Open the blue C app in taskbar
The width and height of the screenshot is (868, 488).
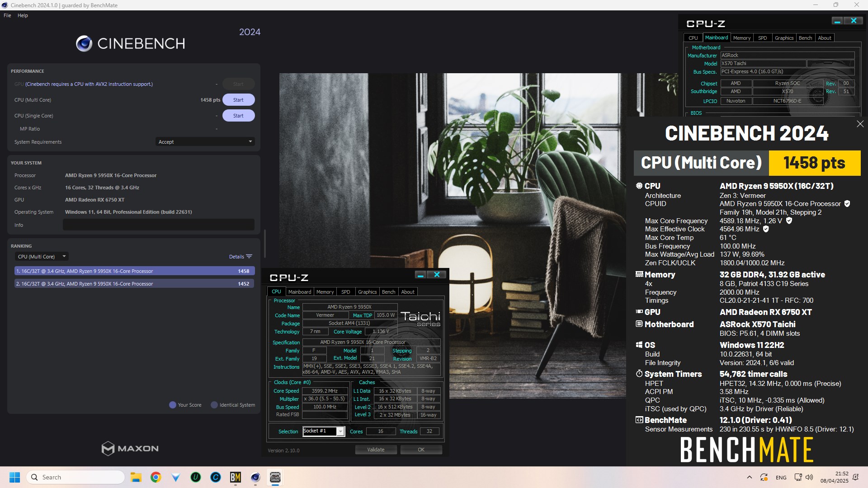(215, 477)
